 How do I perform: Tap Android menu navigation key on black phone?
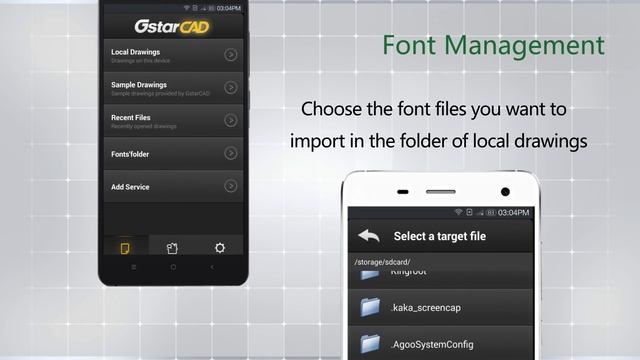coord(133,267)
